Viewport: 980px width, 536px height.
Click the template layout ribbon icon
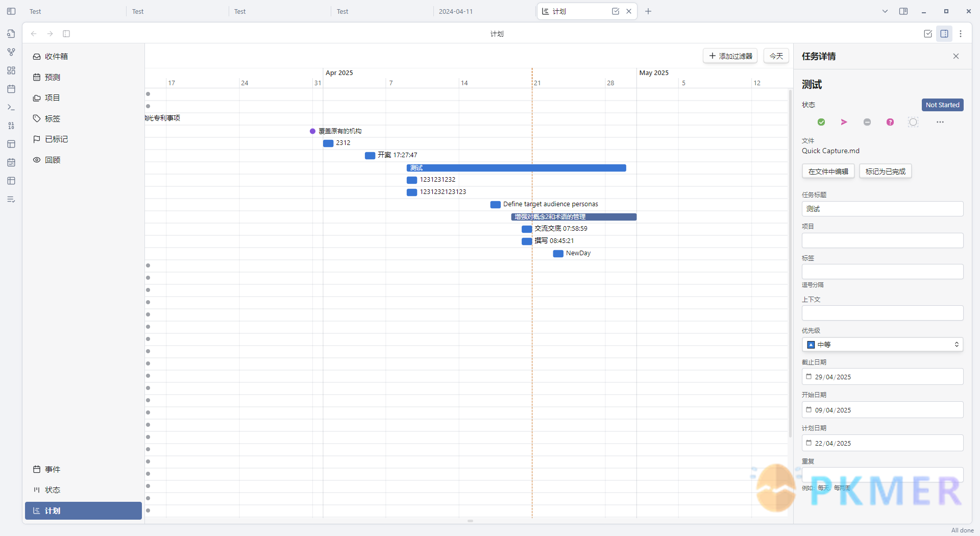[11, 144]
